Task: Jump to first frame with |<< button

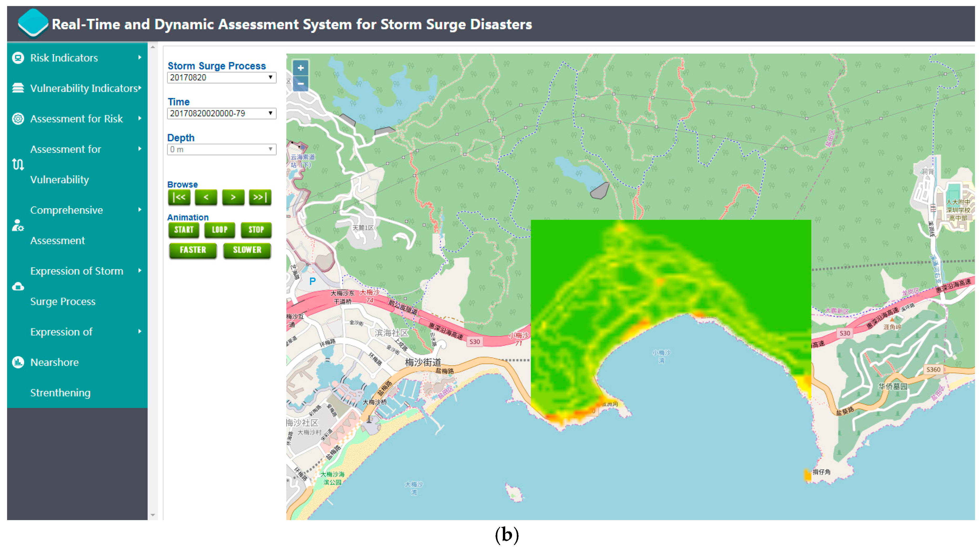Action: (179, 197)
